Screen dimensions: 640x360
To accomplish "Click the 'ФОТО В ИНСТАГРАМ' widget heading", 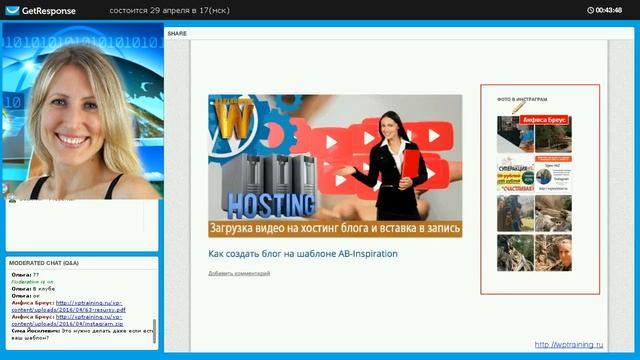I will point(522,99).
